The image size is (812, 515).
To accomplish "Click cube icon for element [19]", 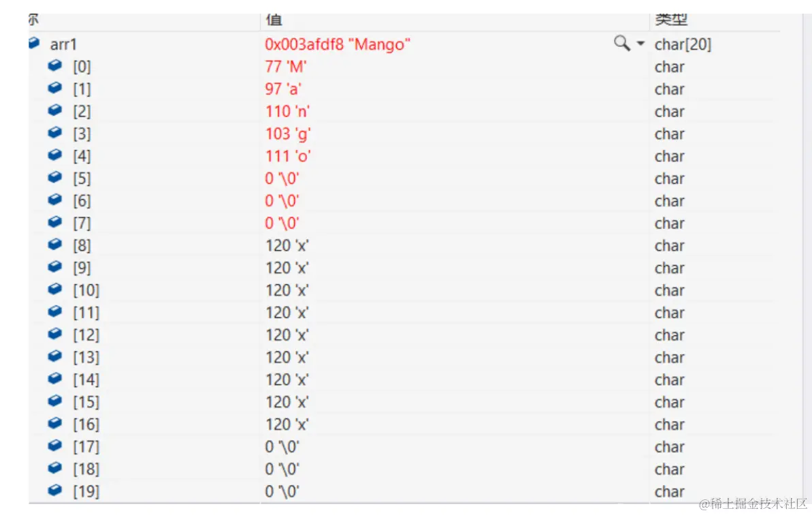I will click(x=55, y=490).
